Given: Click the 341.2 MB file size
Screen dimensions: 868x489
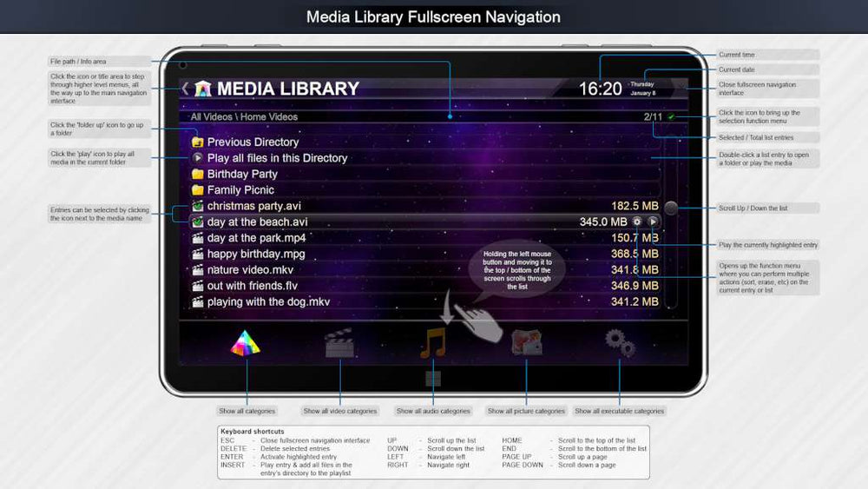Looking at the screenshot, I should [635, 301].
